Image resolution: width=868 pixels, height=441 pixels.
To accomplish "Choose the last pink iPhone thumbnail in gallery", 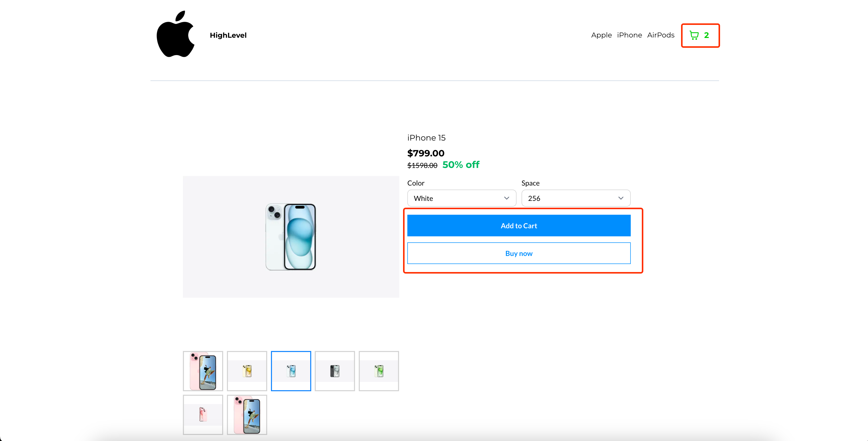I will pos(247,414).
